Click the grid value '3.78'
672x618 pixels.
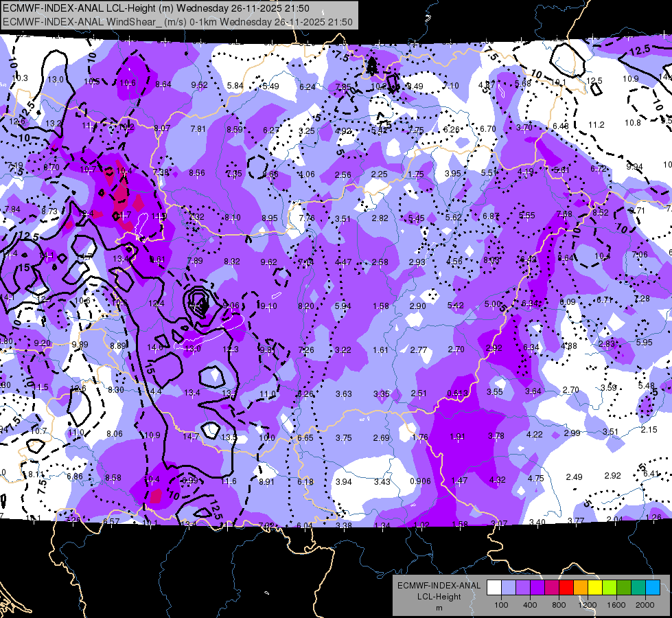[496, 436]
